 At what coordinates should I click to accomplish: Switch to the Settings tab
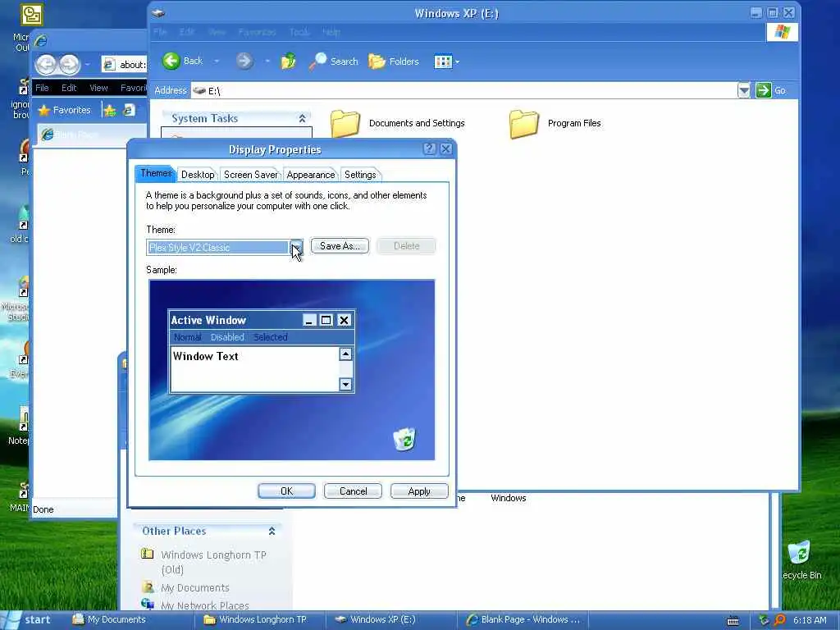click(360, 175)
